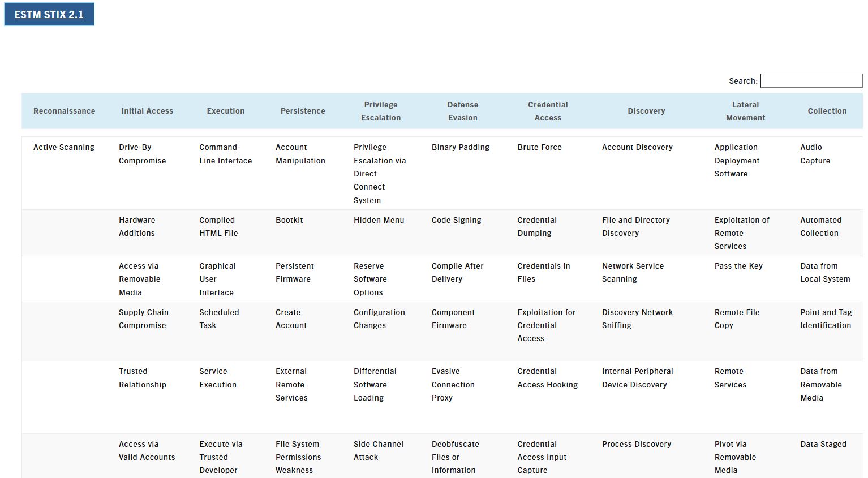Open the Hidden Menu technique
The width and height of the screenshot is (868, 478).
pyautogui.click(x=379, y=220)
